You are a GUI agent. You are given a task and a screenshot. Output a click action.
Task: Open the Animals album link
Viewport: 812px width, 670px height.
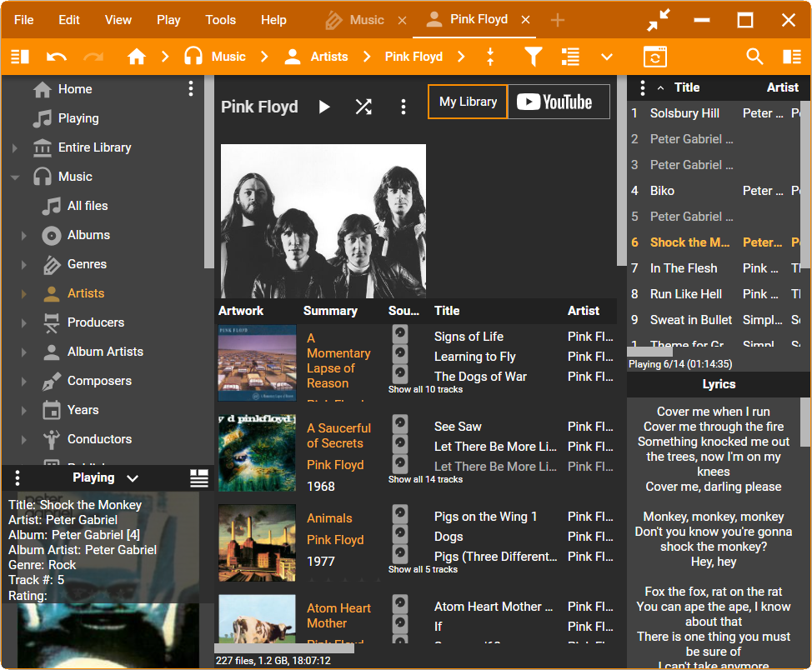coord(329,518)
